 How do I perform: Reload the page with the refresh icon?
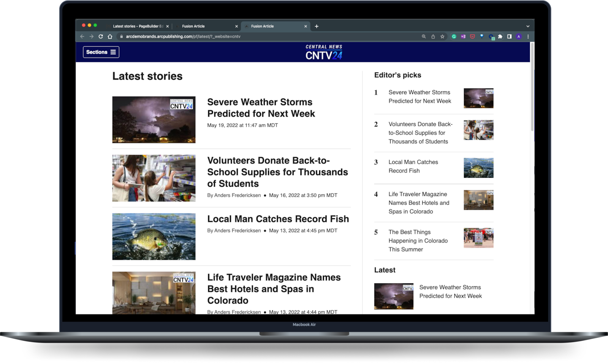tap(100, 36)
